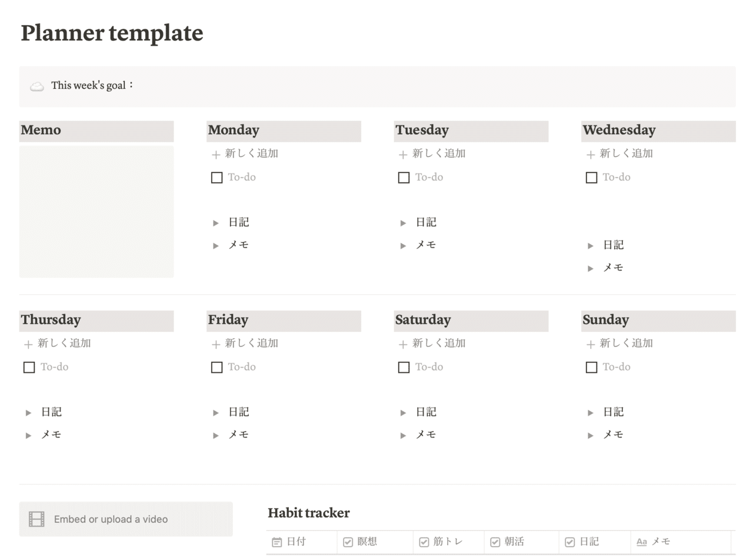Check the To-do box under Monday

[x=216, y=178]
